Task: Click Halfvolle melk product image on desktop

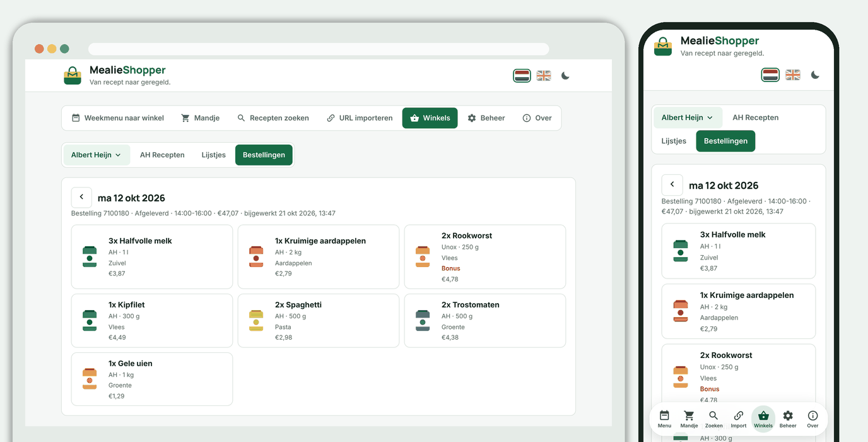Action: tap(90, 257)
